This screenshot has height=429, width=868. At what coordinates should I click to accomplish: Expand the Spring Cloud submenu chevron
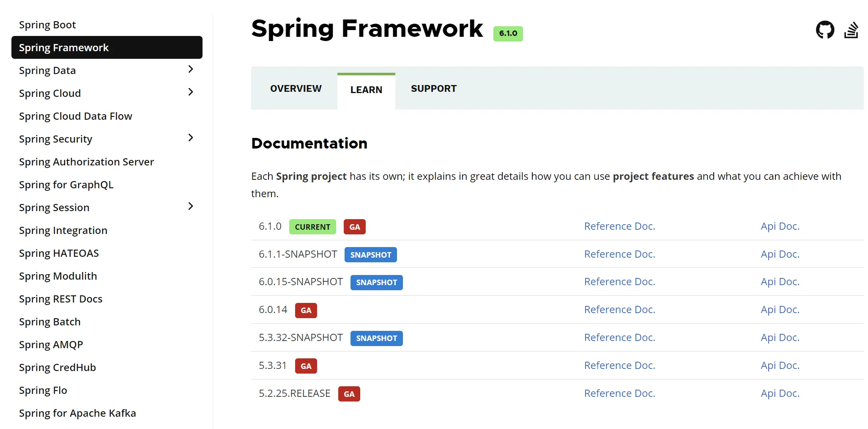click(191, 92)
